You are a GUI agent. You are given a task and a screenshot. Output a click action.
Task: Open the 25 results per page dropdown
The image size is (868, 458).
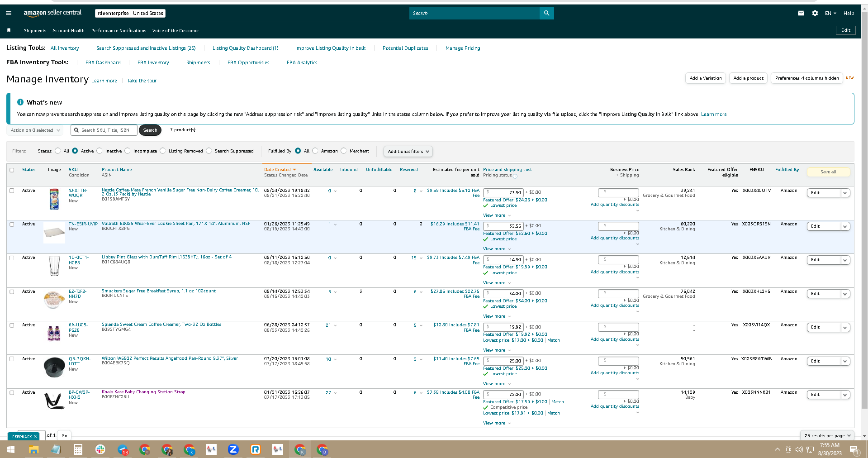(x=827, y=435)
